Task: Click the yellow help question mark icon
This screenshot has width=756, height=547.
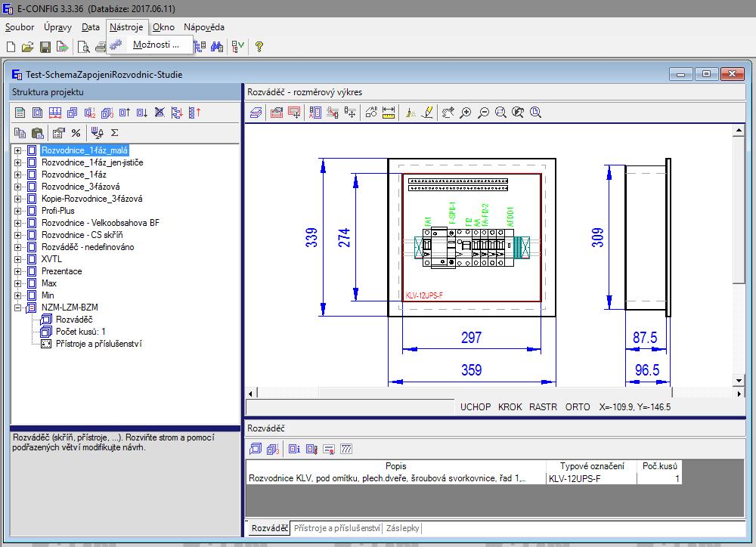Action: click(259, 47)
